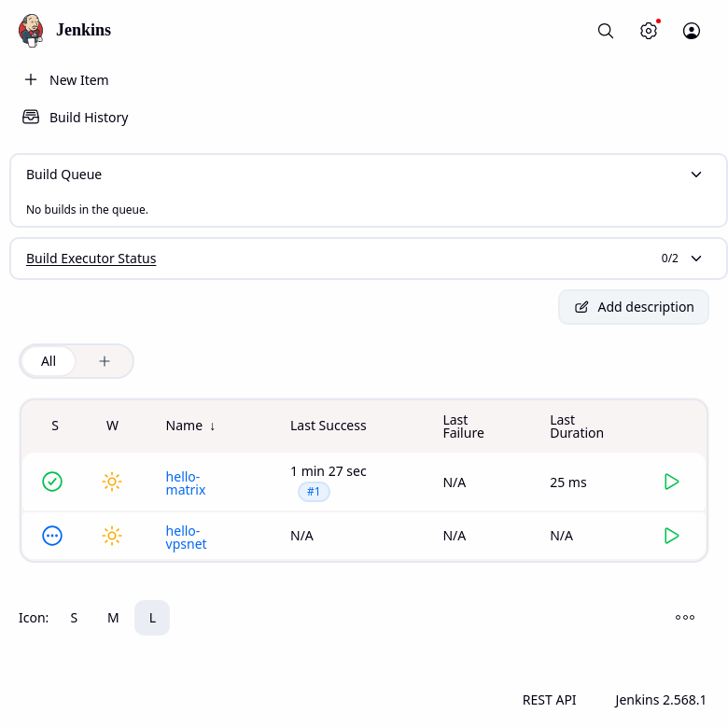728x727 pixels.
Task: Expand the Build Executor Status panel
Action: tap(696, 259)
